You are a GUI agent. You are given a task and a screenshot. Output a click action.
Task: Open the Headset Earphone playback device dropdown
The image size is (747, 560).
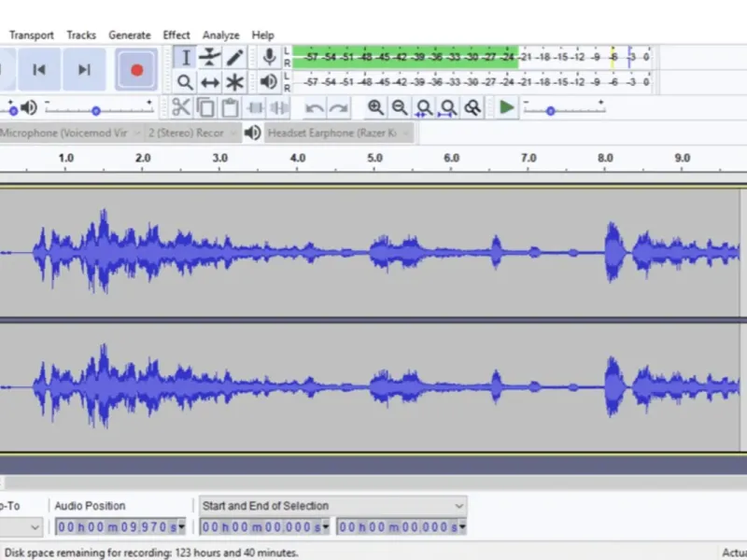339,133
